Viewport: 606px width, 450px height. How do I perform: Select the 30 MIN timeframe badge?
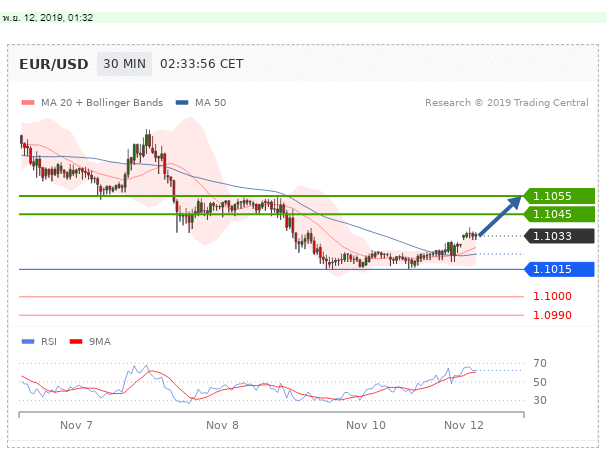point(124,64)
